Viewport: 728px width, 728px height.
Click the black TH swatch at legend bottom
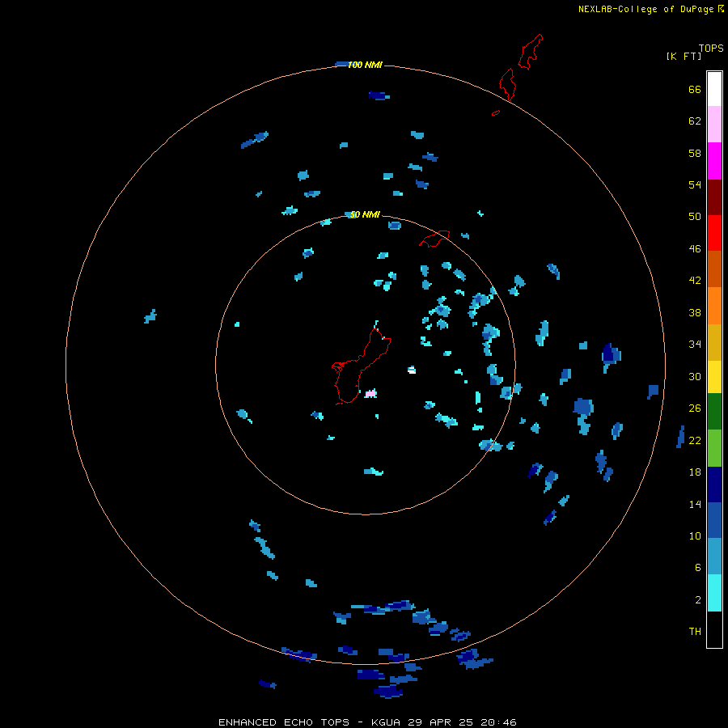click(714, 629)
